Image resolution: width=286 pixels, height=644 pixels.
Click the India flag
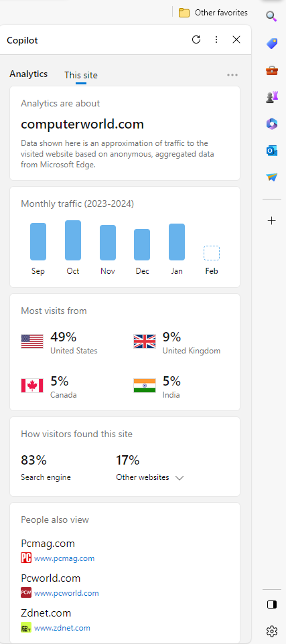pyautogui.click(x=145, y=386)
